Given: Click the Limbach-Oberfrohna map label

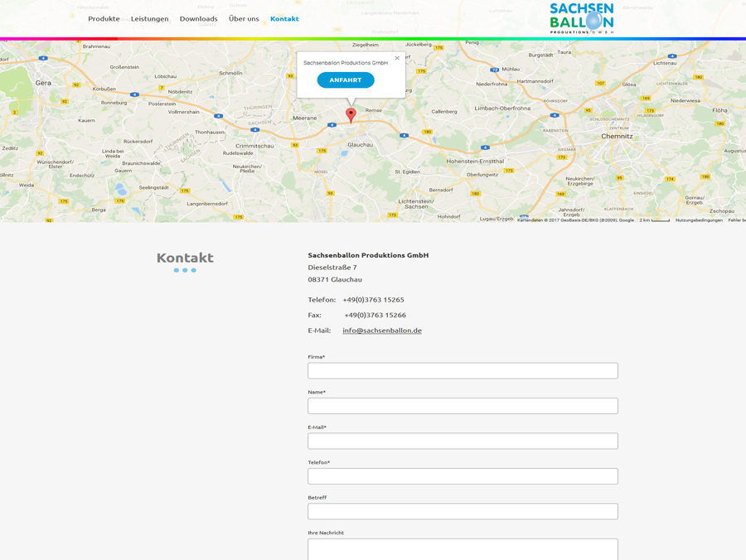Looking at the screenshot, I should point(502,109).
